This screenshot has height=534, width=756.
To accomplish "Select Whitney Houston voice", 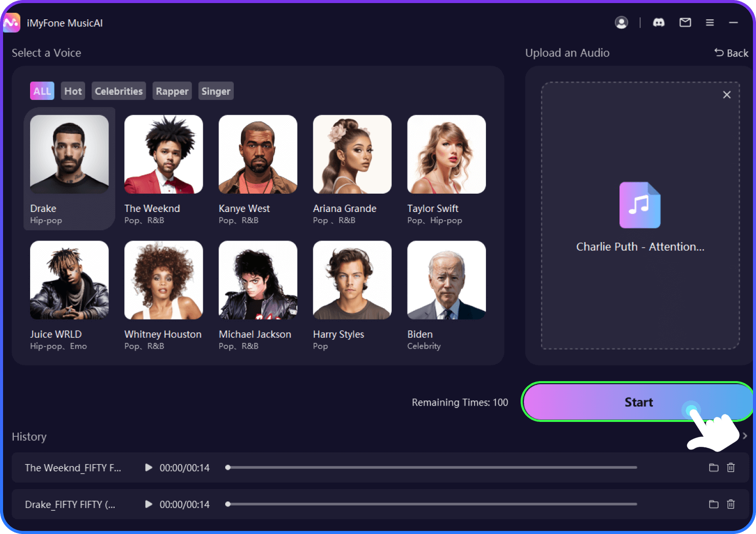I will pos(164,296).
